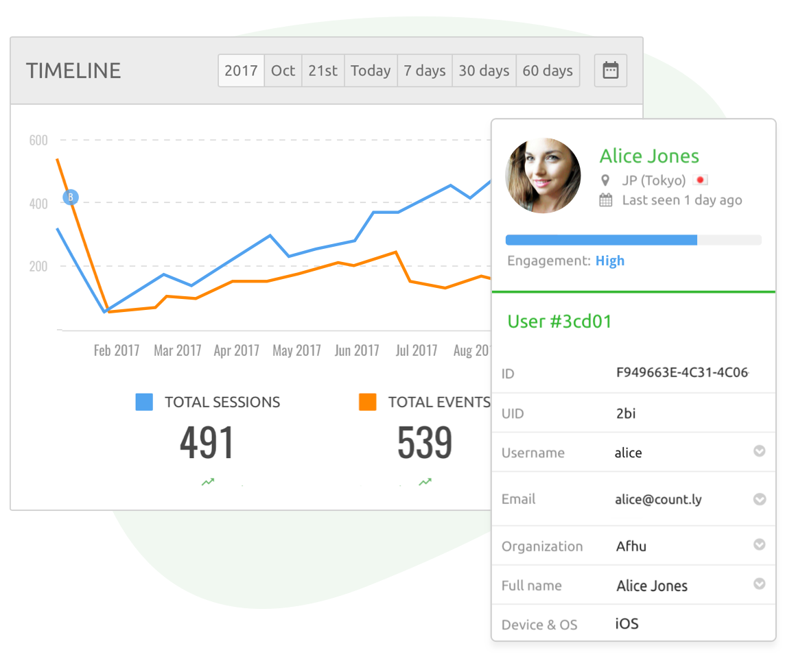Expand the Username row dropdown
Image resolution: width=796 pixels, height=672 pixels.
pyautogui.click(x=760, y=451)
